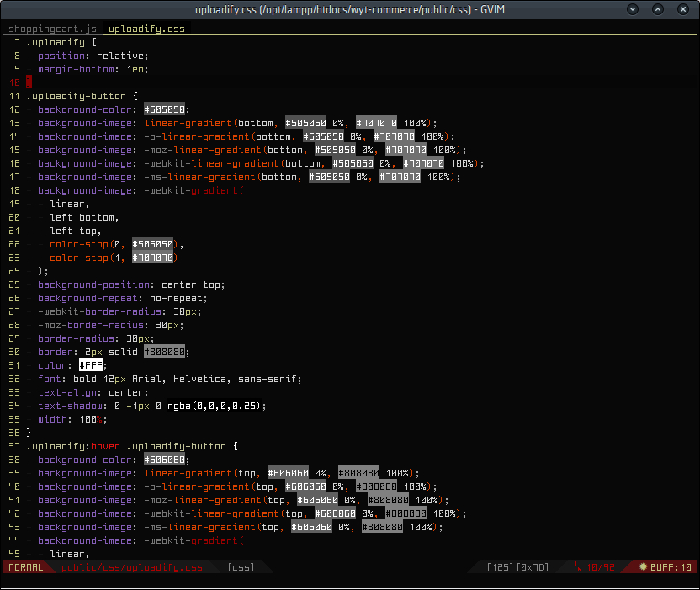
Task: Click 'linear,' on line 19
Action: pyautogui.click(x=70, y=204)
